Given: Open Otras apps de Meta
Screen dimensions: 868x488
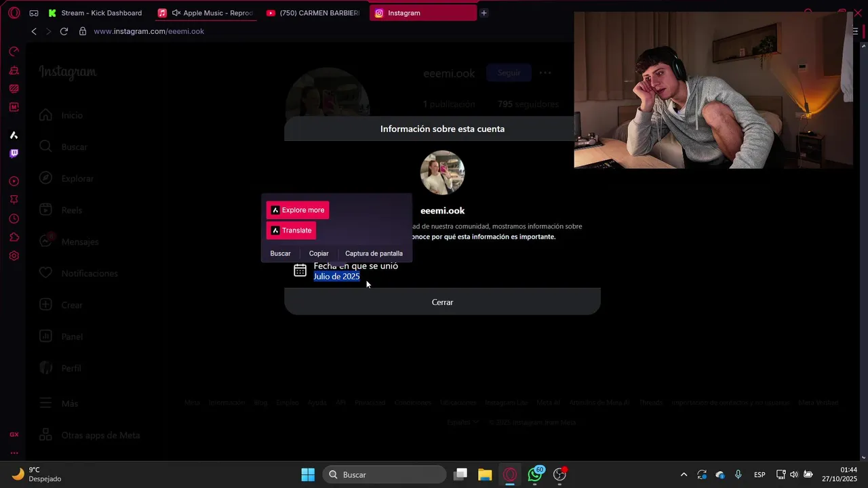Looking at the screenshot, I should coord(90,435).
